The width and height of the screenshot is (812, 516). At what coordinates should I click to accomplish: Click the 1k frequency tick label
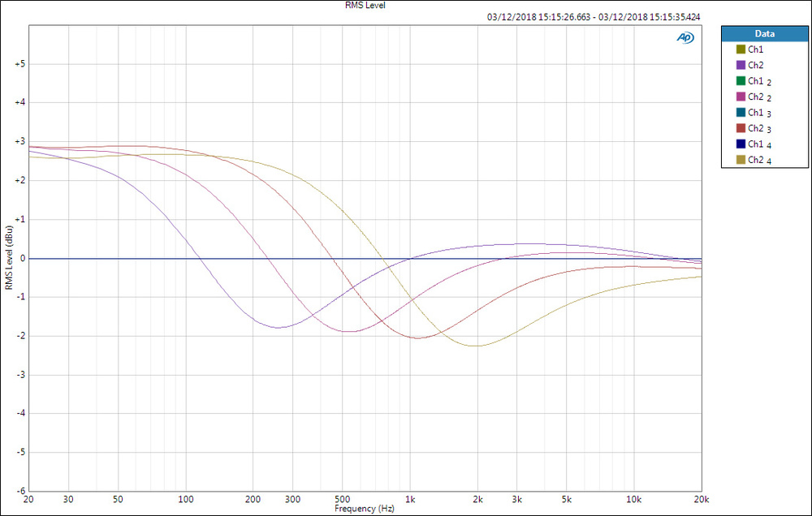click(x=409, y=500)
